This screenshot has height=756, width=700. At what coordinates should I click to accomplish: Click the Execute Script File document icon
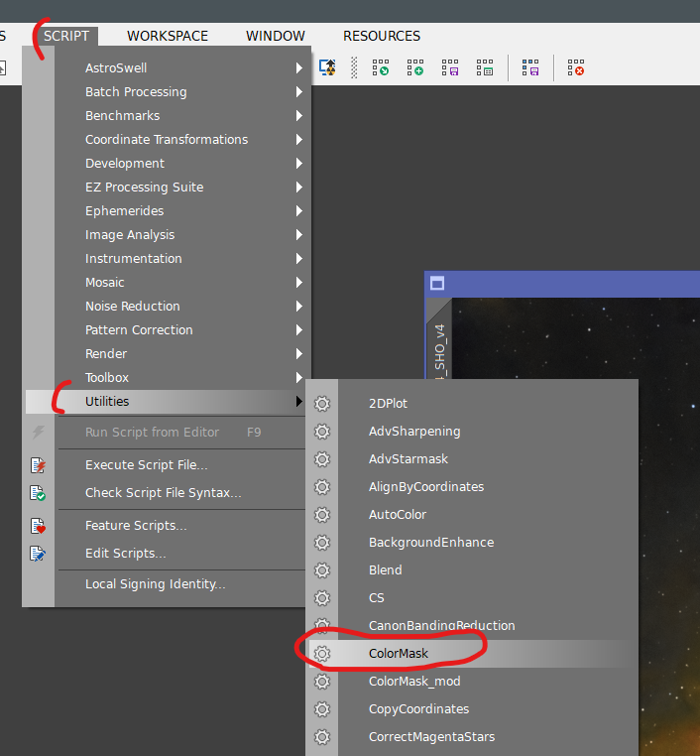[38, 465]
